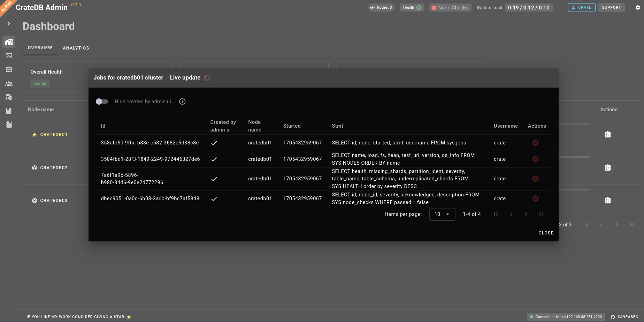Open the Node Checks warning chip
644x322 pixels.
coord(450,7)
